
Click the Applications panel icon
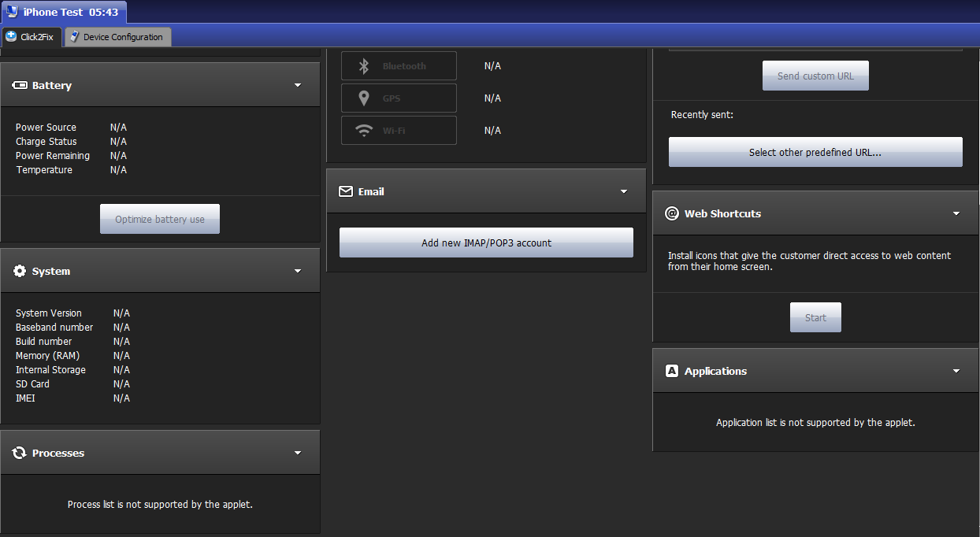(672, 370)
